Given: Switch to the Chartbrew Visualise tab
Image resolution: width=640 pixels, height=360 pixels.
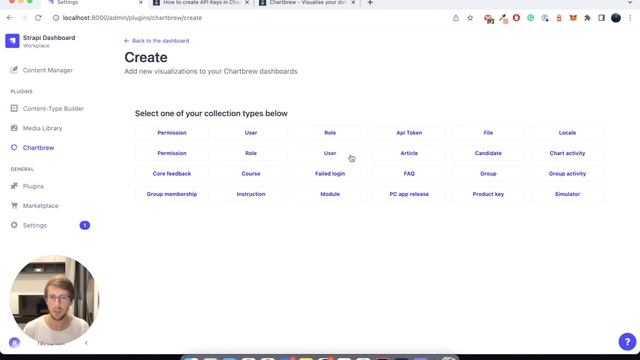Looking at the screenshot, I should pos(307,2).
